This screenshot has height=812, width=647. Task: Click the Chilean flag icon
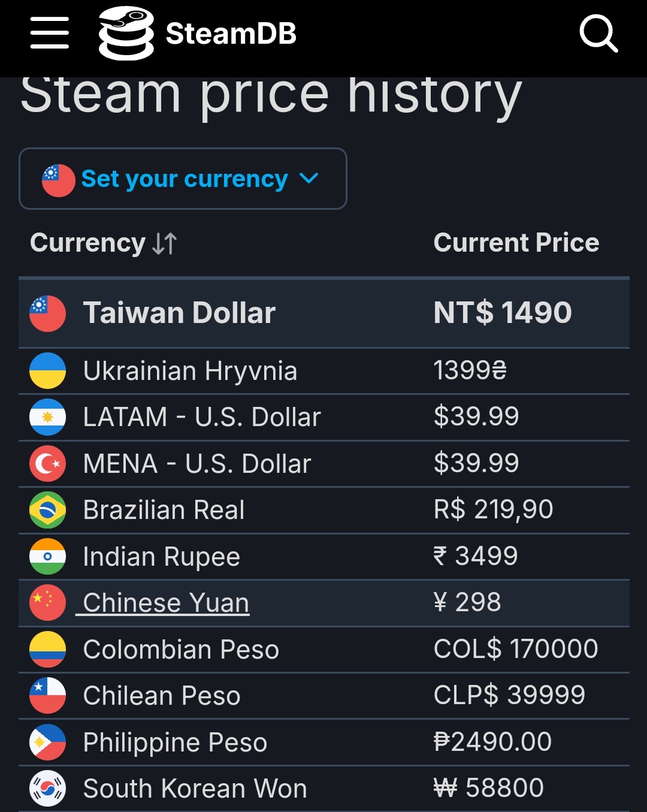tap(47, 695)
